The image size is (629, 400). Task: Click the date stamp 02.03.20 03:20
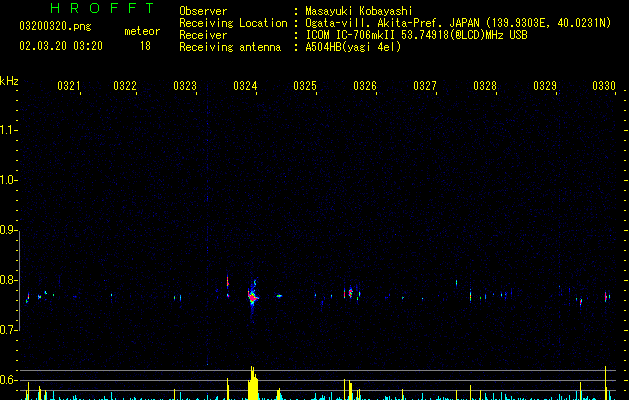(x=61, y=46)
